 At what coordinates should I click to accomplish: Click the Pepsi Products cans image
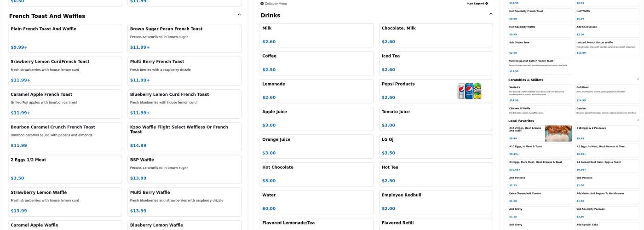coord(469,91)
